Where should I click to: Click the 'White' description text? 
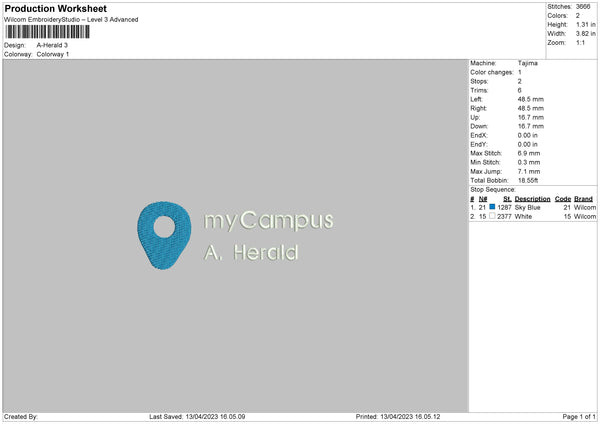tap(523, 217)
